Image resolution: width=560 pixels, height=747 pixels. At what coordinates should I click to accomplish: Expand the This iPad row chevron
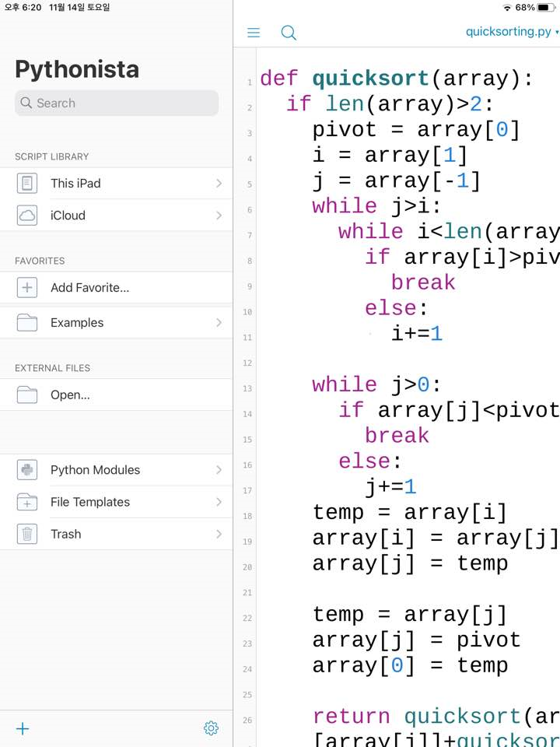219,184
